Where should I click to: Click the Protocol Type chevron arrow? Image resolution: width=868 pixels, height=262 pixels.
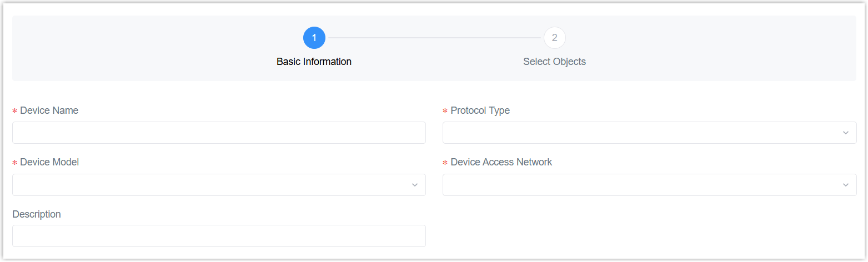(845, 133)
